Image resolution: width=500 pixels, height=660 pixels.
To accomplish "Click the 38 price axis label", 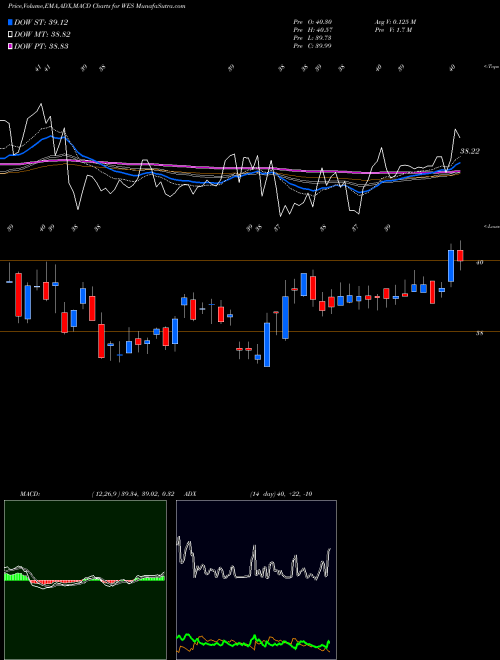I will [x=479, y=333].
